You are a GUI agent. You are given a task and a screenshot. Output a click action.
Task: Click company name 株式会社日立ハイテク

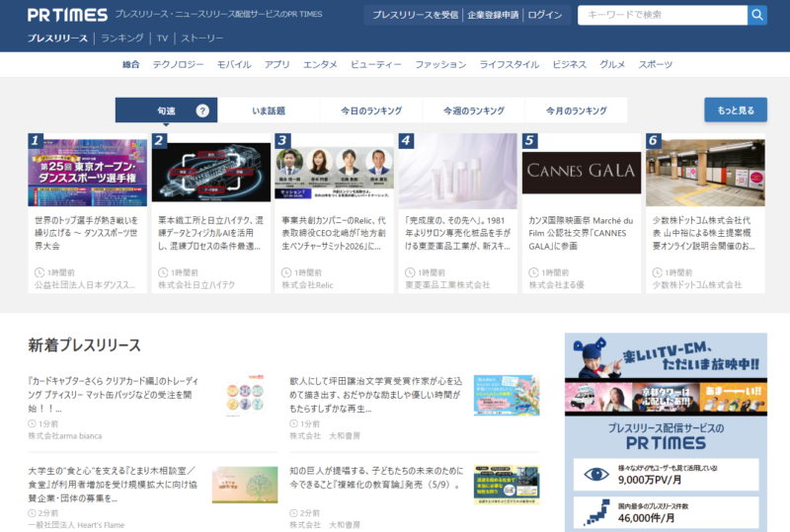click(x=197, y=285)
